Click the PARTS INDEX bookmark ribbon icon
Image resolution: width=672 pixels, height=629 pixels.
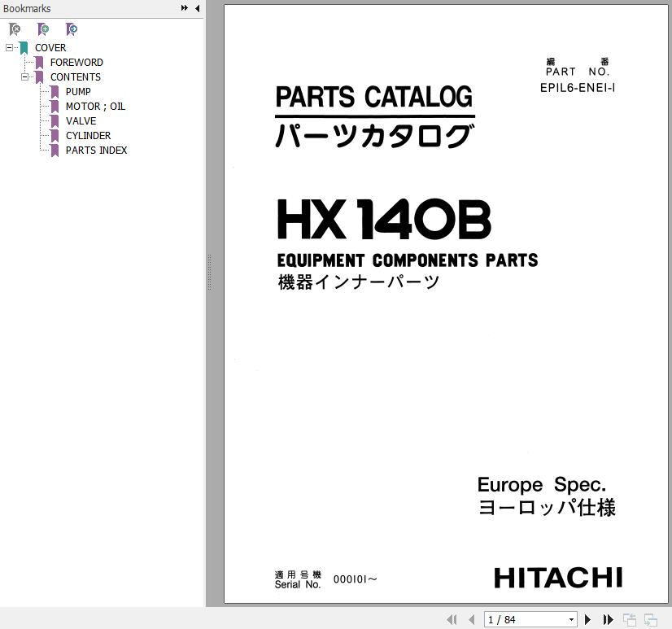click(x=55, y=151)
